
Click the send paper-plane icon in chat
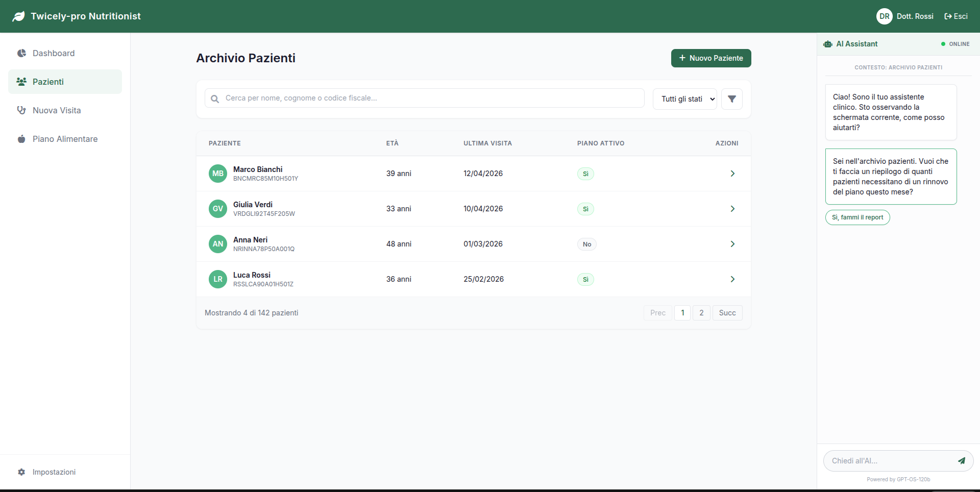[x=961, y=461]
